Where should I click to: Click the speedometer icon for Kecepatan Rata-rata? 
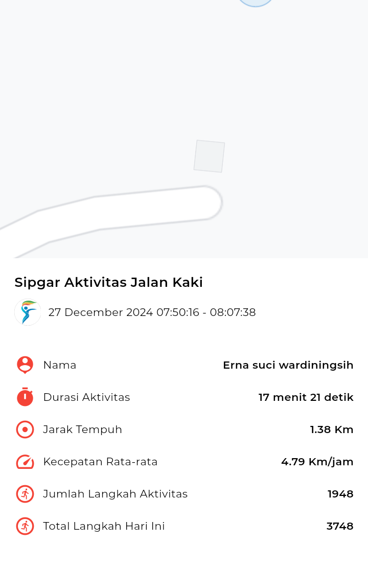(x=25, y=462)
